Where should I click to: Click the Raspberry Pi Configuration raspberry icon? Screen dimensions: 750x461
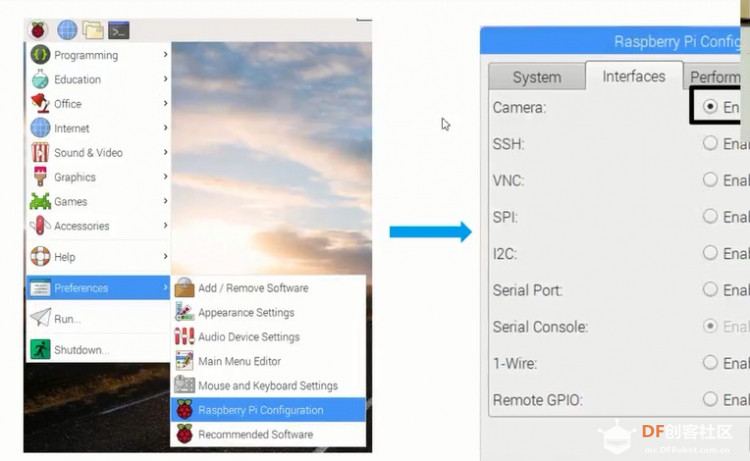(x=185, y=409)
